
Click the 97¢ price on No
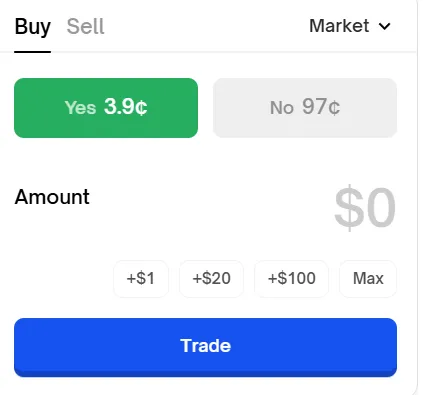click(x=321, y=107)
